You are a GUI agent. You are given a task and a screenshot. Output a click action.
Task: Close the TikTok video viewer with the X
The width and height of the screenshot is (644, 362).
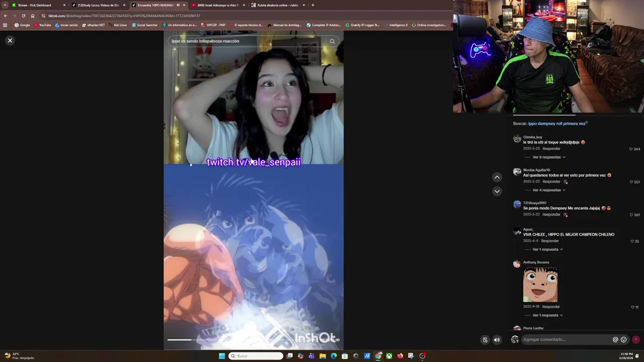tap(10, 40)
